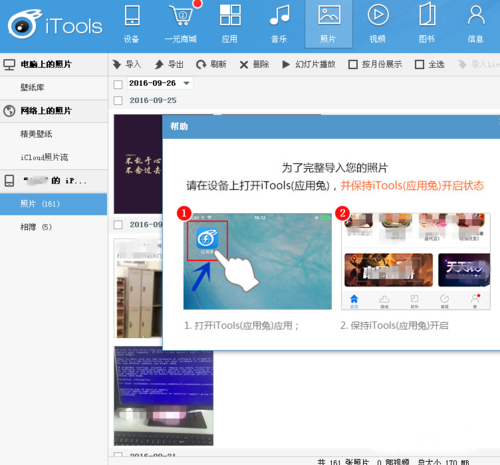Click the orange 并保持iTools(应用兔)开启状态 text
This screenshot has height=465, width=500.
point(412,186)
